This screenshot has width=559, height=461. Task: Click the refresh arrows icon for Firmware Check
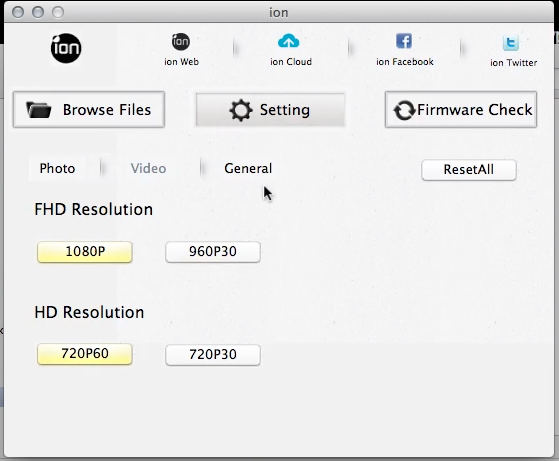point(404,110)
